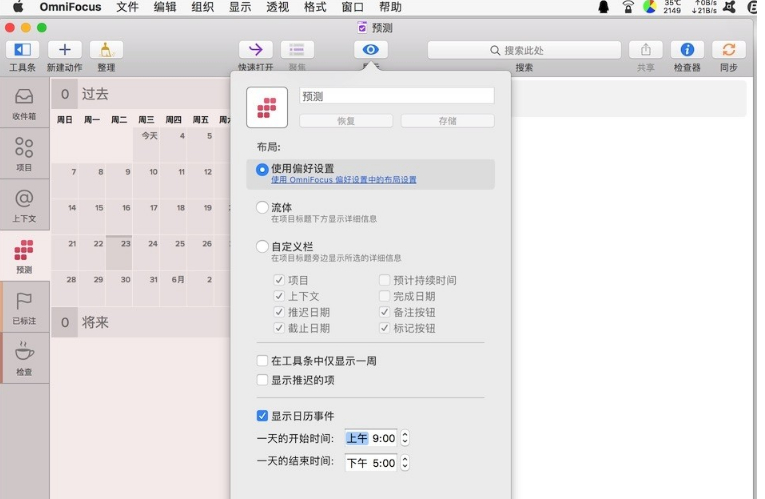Click the Sync toolbar icon

pos(728,50)
